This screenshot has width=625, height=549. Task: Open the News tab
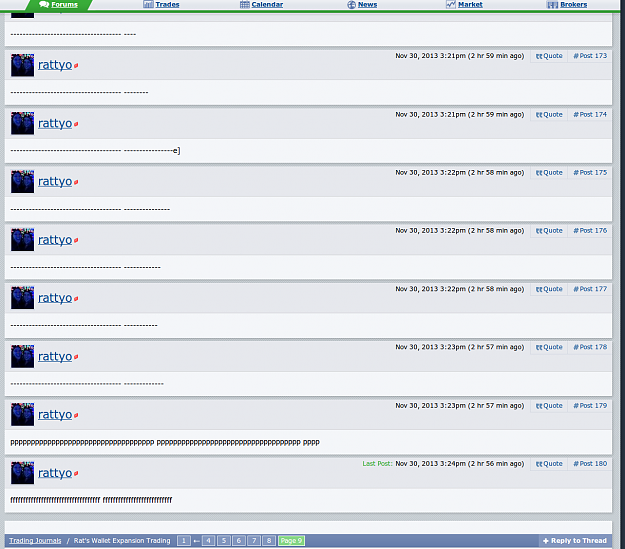tap(362, 5)
